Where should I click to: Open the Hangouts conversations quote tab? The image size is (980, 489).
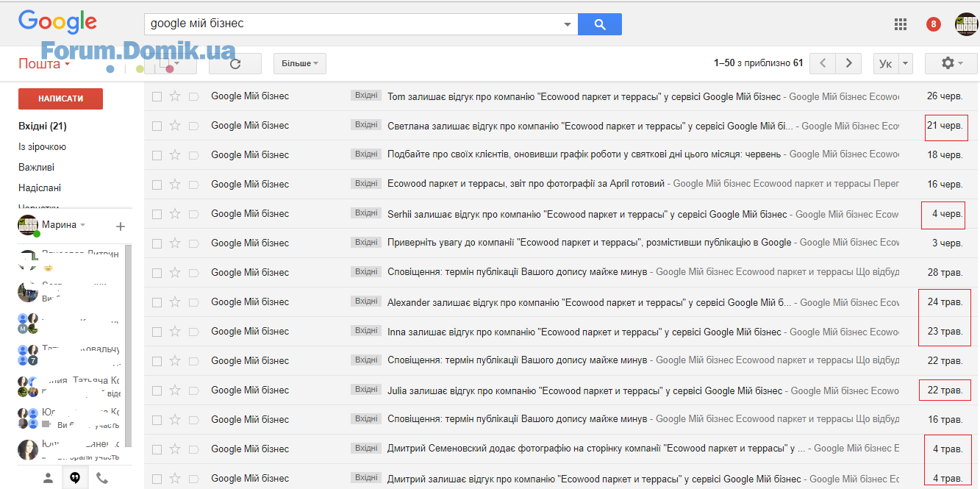[x=74, y=478]
